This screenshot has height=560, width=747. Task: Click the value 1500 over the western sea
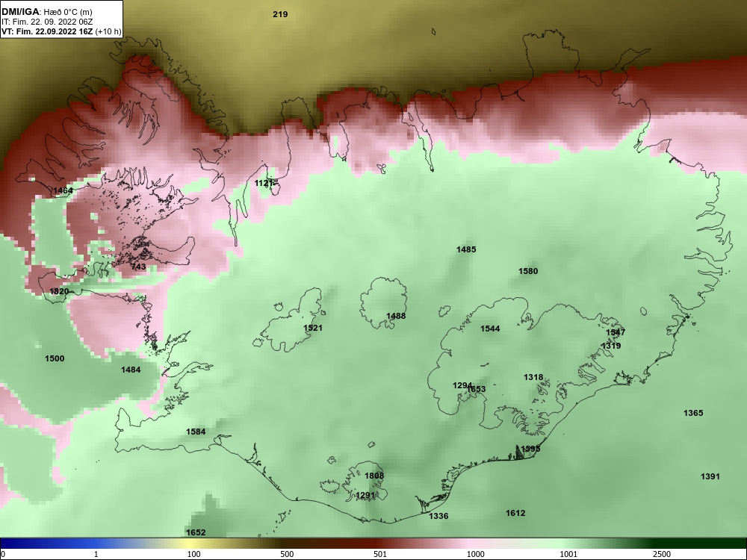pos(55,358)
